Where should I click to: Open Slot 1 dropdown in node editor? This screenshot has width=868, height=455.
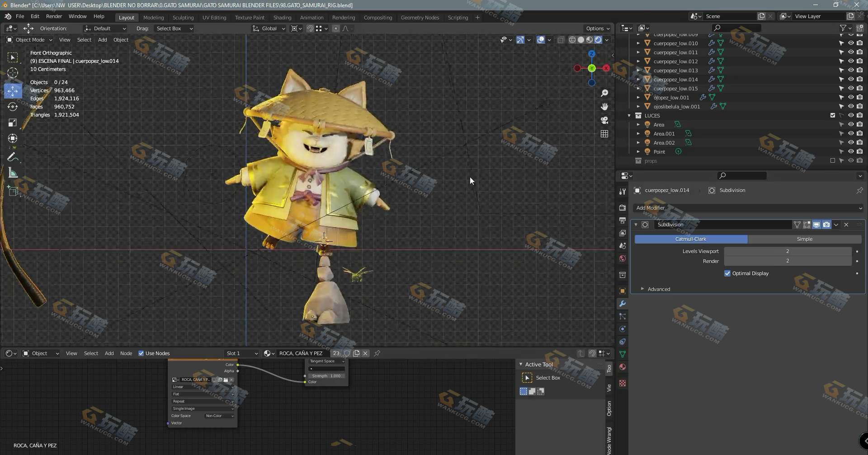click(x=242, y=353)
